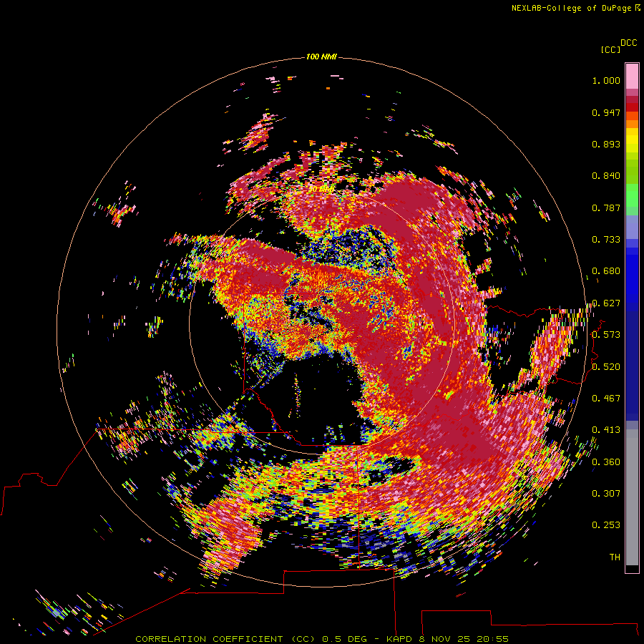Viewport: 644px width, 644px height.
Task: Click the 0.893 legend value
Action: pos(606,144)
